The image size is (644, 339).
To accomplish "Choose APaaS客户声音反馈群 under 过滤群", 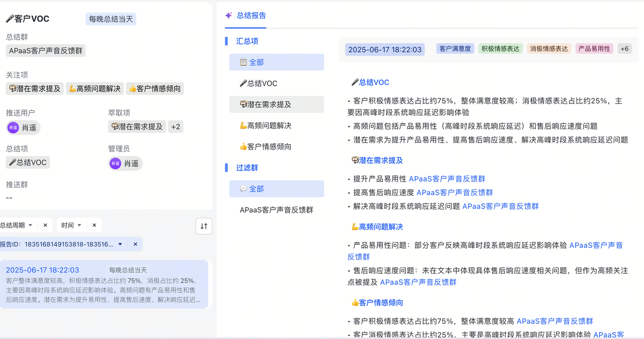I will point(276,210).
